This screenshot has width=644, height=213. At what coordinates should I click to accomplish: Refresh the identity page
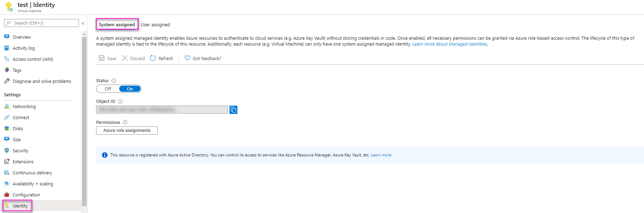[x=162, y=58]
